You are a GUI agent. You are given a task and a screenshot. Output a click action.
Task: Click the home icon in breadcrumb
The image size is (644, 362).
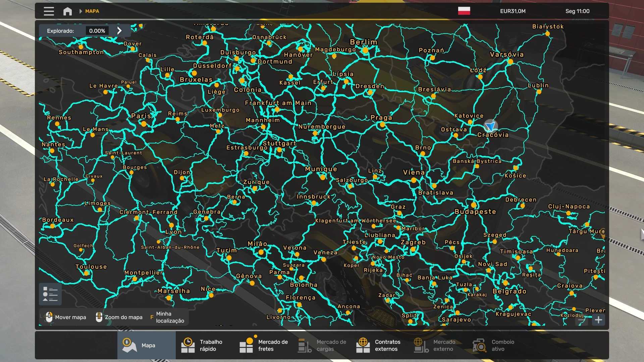(x=67, y=11)
